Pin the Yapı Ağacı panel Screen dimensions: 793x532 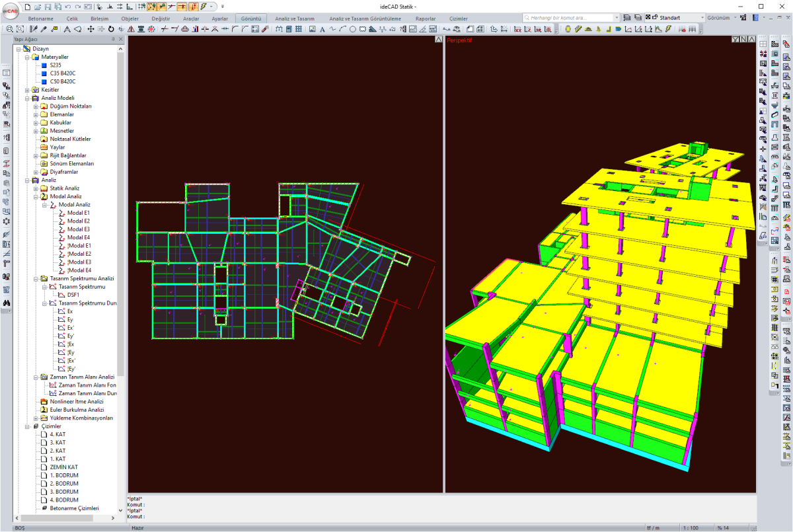(113, 40)
